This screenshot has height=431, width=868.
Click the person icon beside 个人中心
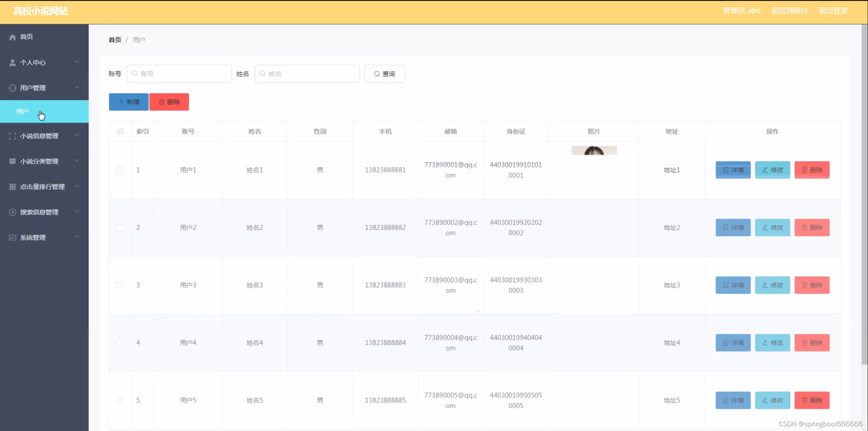click(12, 63)
